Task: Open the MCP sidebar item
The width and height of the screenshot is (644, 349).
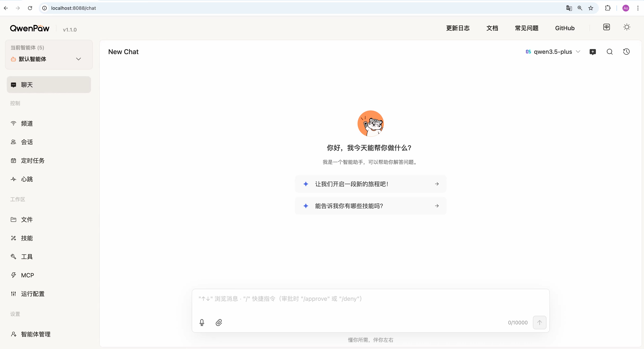Action: click(x=27, y=275)
